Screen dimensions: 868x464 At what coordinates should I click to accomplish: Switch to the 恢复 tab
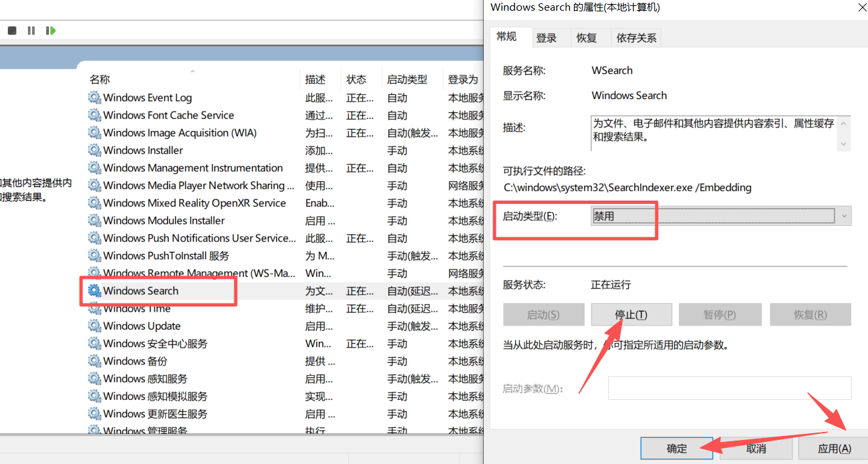point(586,38)
